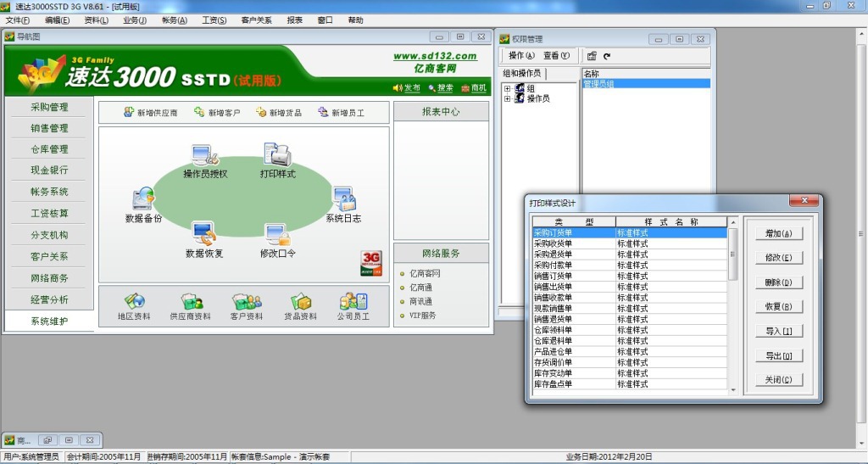
Task: Click the 商机 icon in banner
Action: click(465, 88)
